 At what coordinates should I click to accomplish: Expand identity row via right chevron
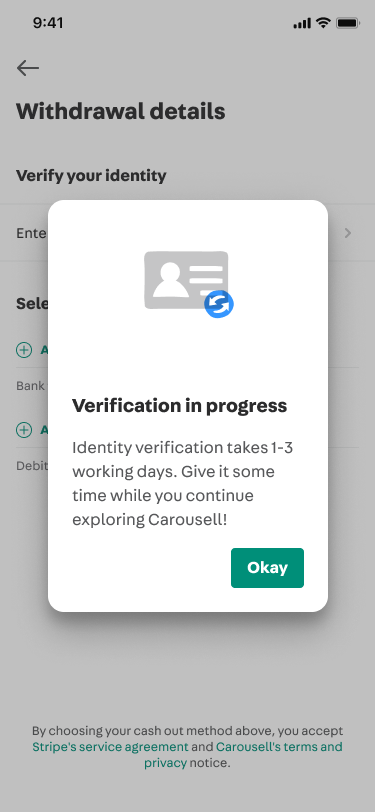pos(348,233)
